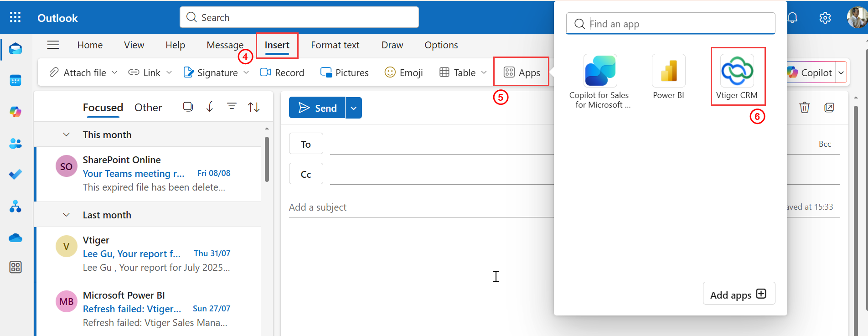Screen dimensions: 868x336
Task: Switch to Focused inbox
Action: [103, 108]
